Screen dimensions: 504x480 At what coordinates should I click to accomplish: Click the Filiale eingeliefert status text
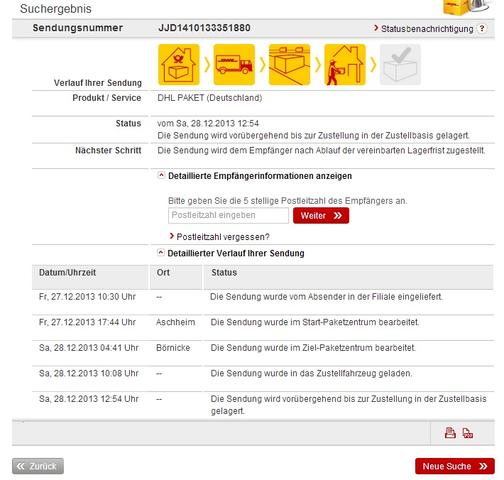(327, 297)
